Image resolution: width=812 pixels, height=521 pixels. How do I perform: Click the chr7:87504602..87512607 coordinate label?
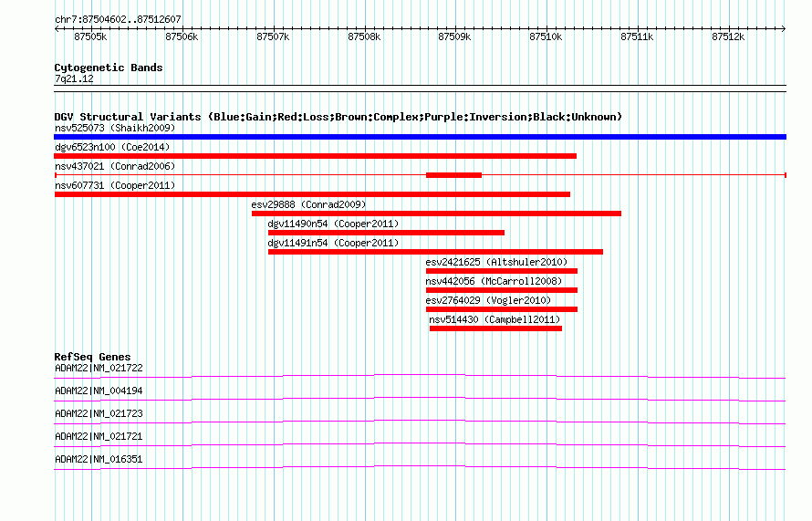118,20
